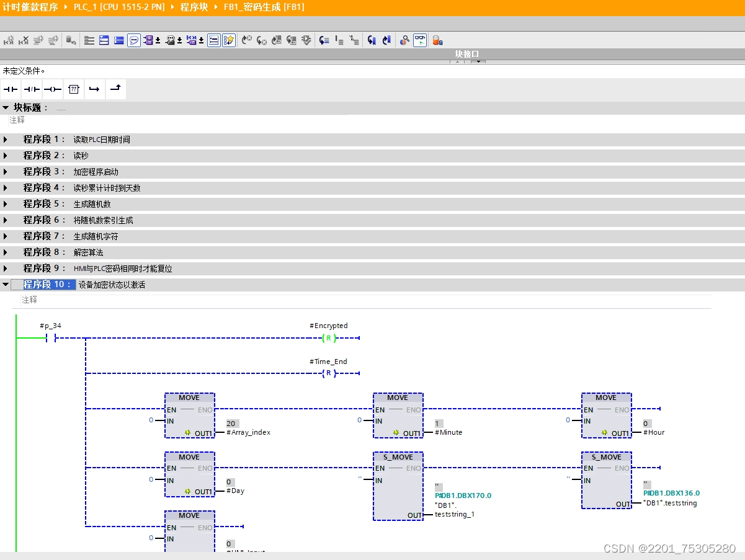Screen dimensions: 745x560
Task: Click the tag information icon with face symbol
Action: click(170, 40)
